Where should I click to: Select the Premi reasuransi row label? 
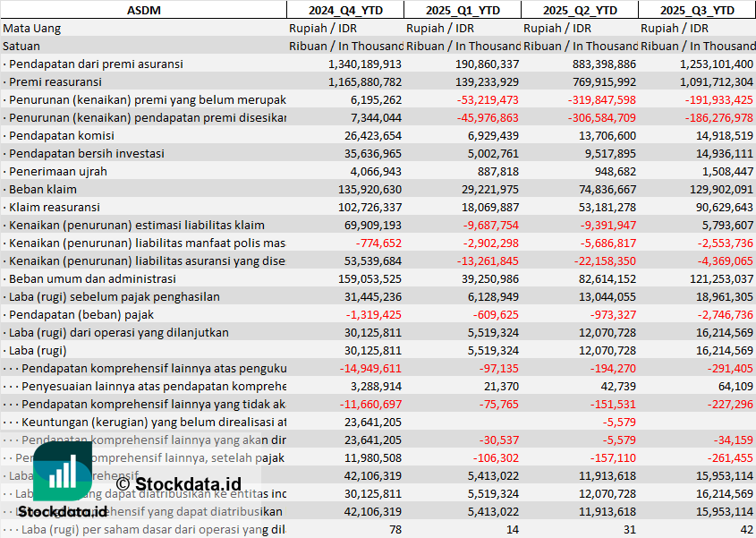[x=55, y=81]
